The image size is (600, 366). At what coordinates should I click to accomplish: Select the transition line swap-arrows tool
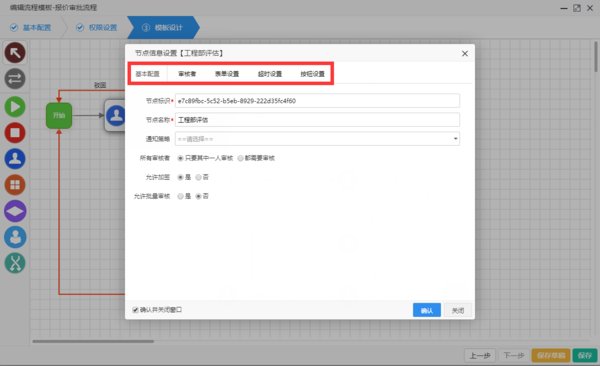click(15, 79)
